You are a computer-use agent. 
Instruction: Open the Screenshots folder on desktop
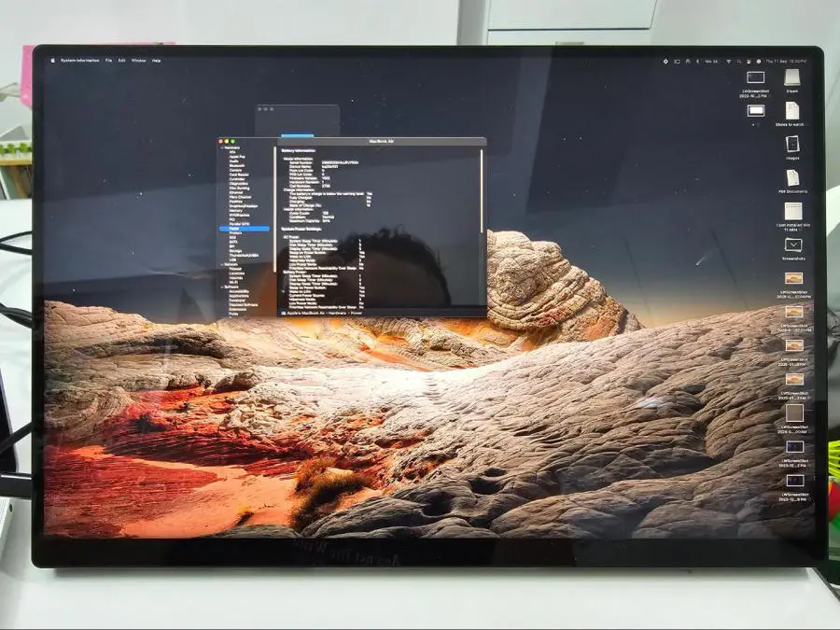click(792, 246)
